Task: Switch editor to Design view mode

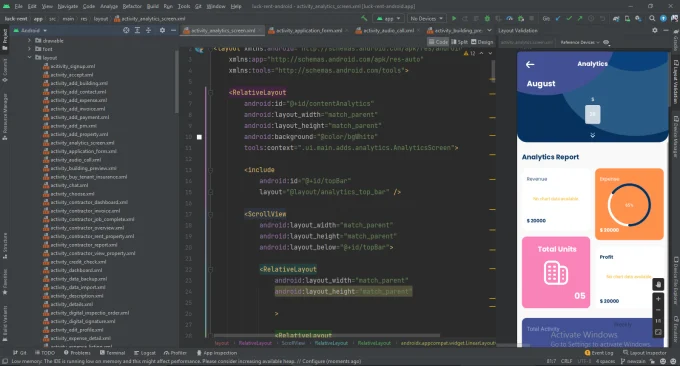Action: [482, 42]
